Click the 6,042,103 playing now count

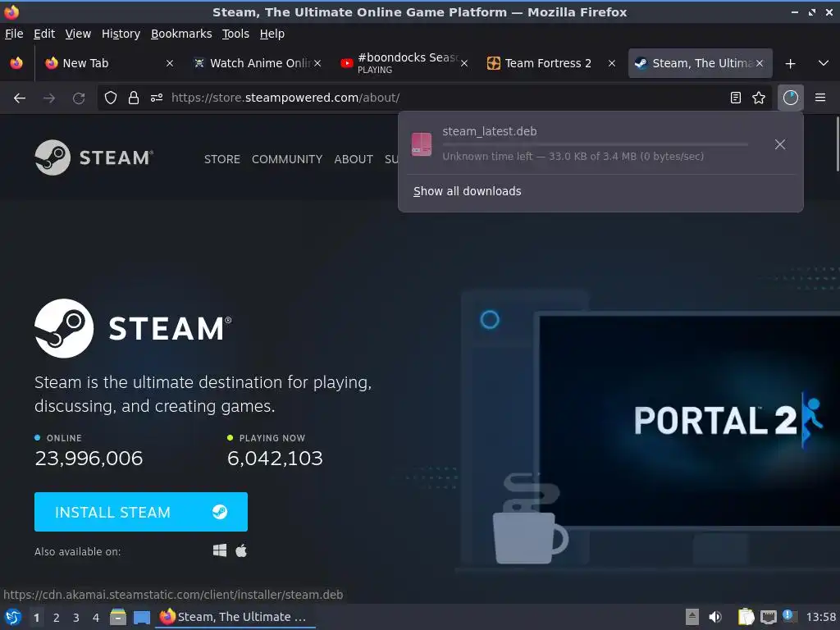click(275, 458)
